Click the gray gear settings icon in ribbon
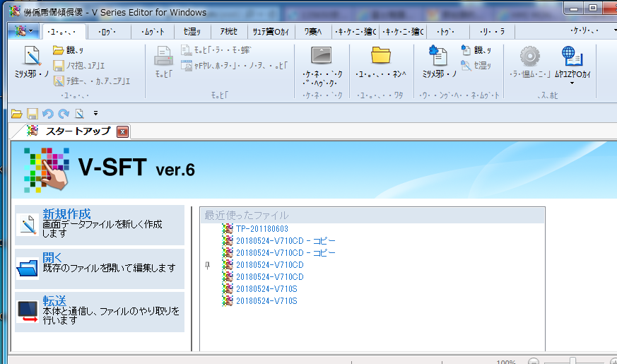The image size is (617, 364). [529, 56]
